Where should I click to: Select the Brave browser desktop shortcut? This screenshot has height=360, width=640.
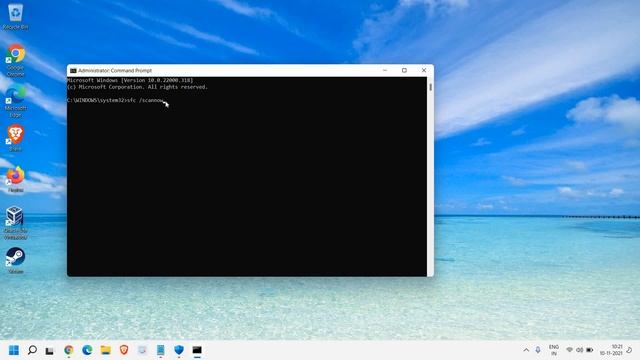16,139
